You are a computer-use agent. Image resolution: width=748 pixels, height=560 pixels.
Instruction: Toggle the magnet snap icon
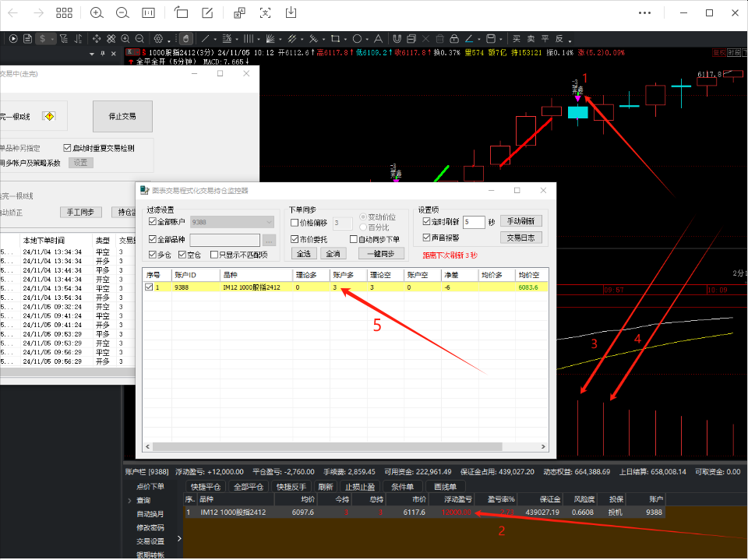397,39
